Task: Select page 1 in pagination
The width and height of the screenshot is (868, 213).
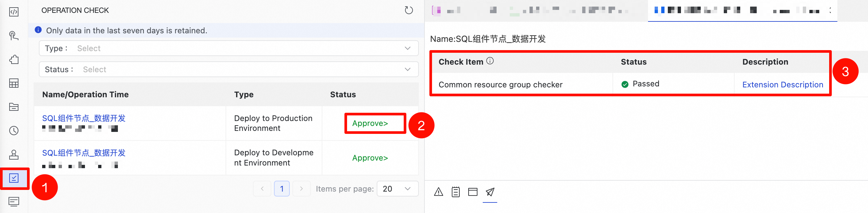Action: 282,189
